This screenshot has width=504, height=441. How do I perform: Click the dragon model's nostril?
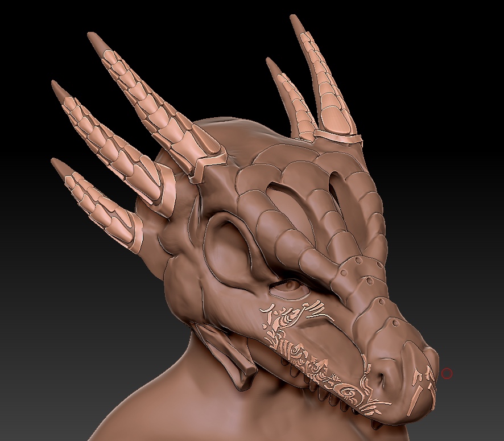pos(383,380)
